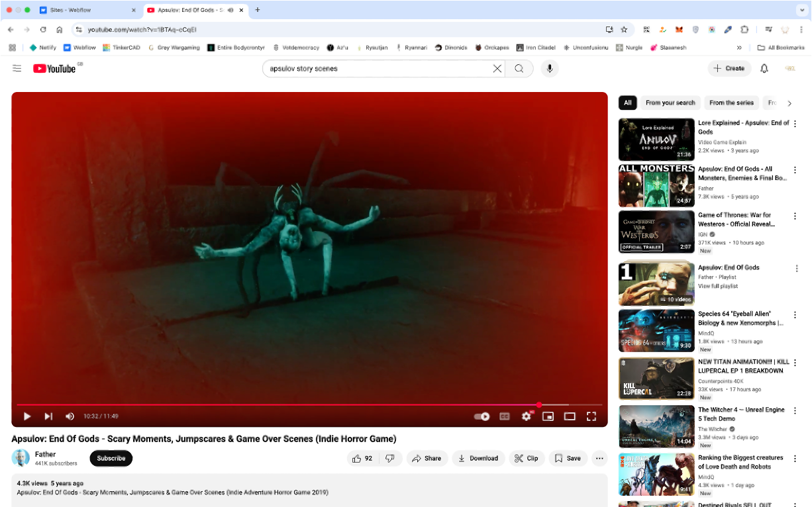The width and height of the screenshot is (812, 507).
Task: Open options for Apsulov playlist item
Action: click(796, 269)
